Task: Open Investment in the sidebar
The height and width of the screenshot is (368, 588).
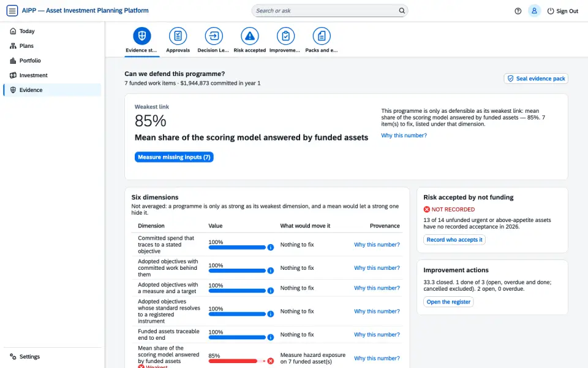Action: [52, 75]
